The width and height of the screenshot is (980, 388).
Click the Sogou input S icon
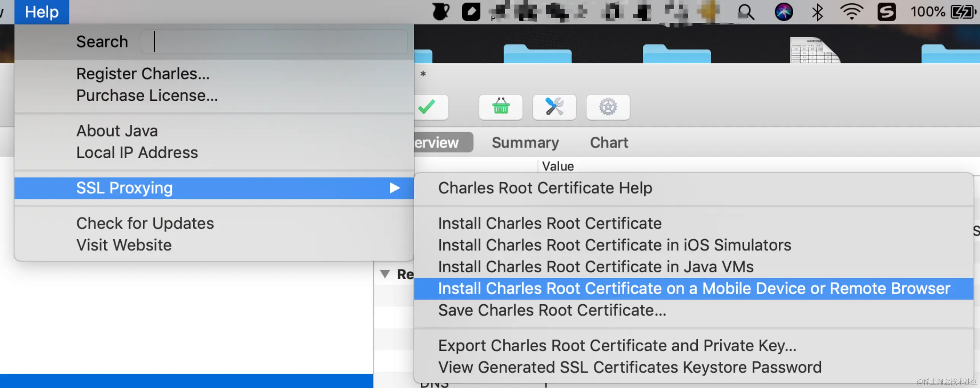pos(886,12)
